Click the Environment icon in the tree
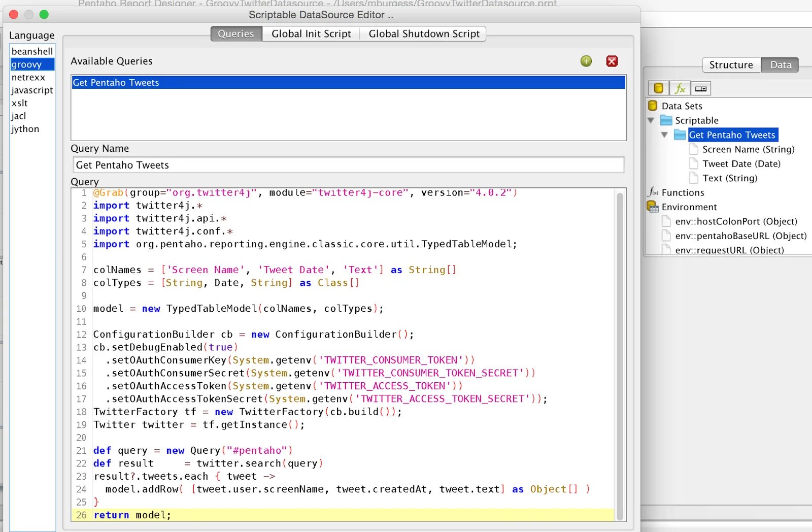 click(x=653, y=207)
